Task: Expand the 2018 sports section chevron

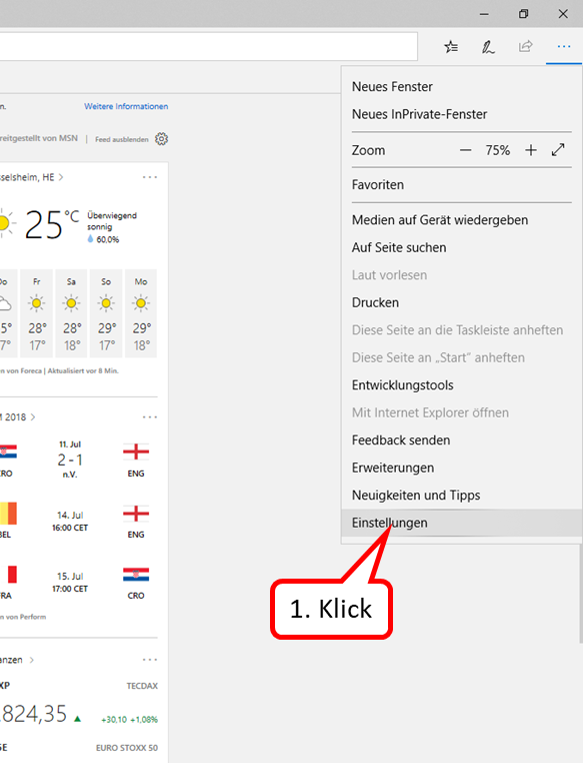Action: pyautogui.click(x=33, y=417)
